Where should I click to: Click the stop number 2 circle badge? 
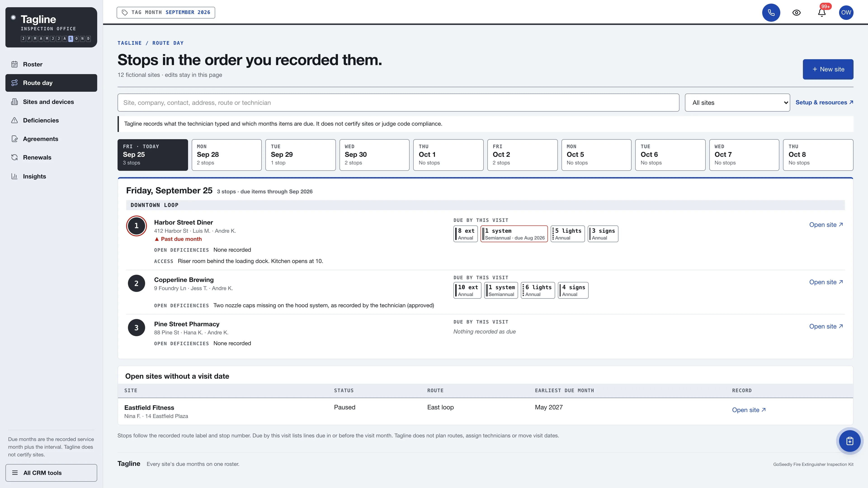(136, 283)
